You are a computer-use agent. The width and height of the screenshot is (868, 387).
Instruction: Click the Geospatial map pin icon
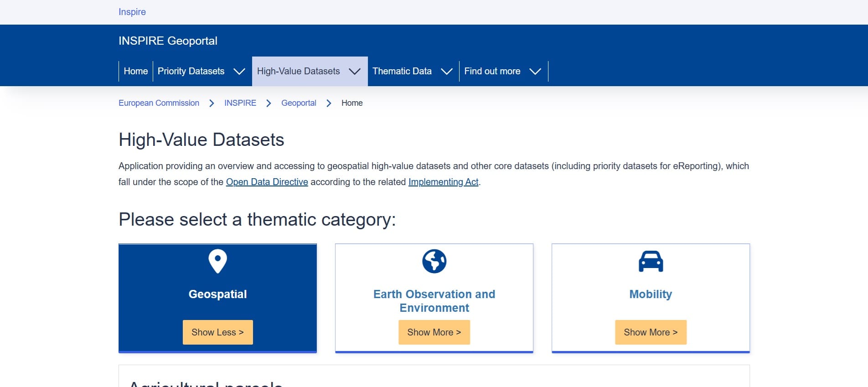click(217, 261)
